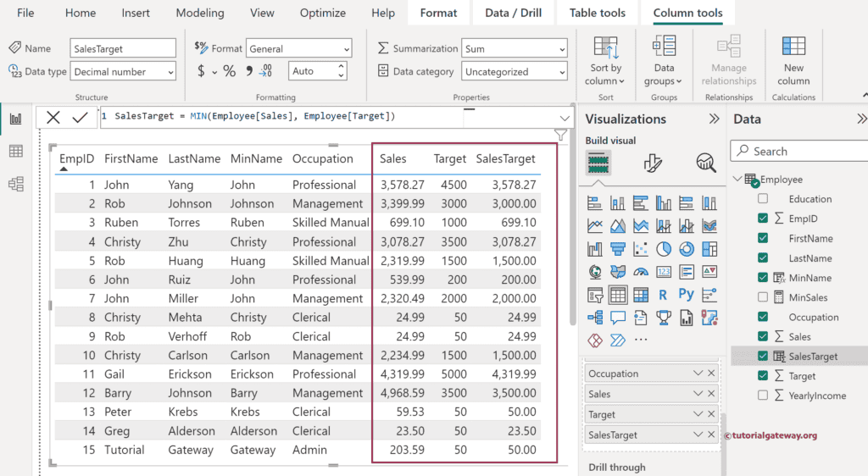
Task: Choose the Slicer visual
Action: [594, 296]
